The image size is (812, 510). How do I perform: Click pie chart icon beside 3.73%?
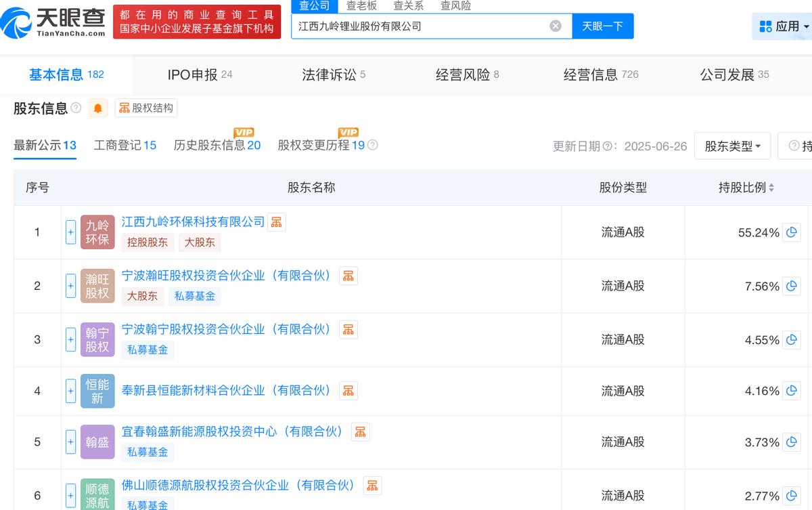coord(792,442)
